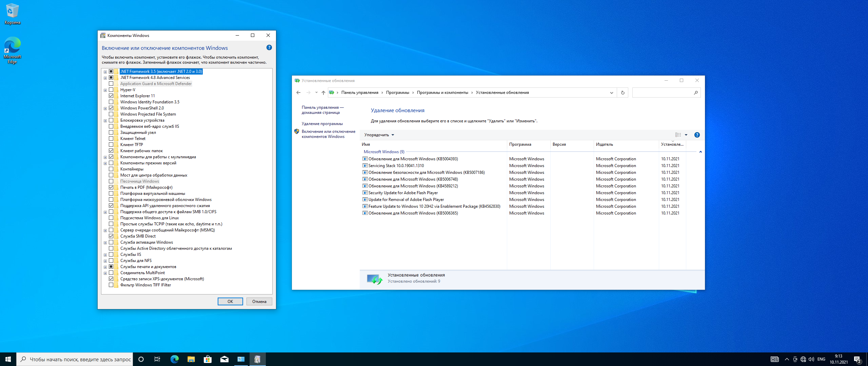This screenshot has width=868, height=366.
Task: Select Security Update for Adobe Flash Player
Action: tap(523, 193)
